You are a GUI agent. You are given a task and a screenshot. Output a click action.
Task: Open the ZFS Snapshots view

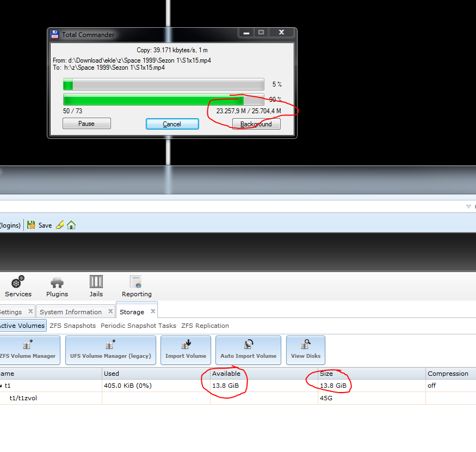tap(72, 326)
